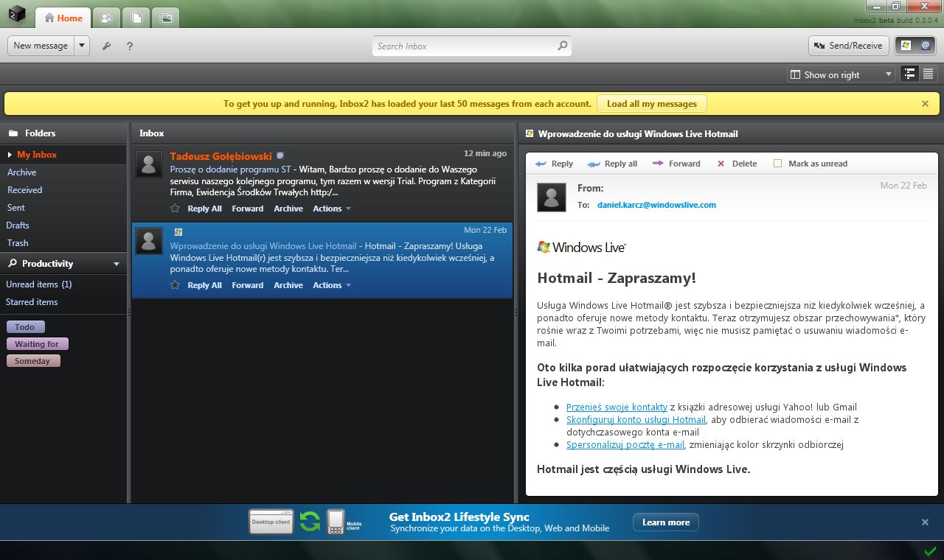
Task: Select the Windows Live account icon
Action: click(906, 45)
